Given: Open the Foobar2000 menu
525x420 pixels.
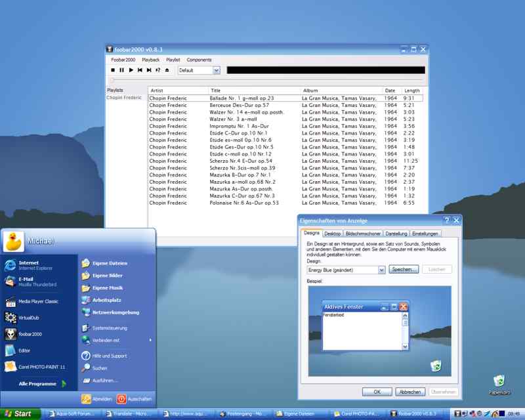Looking at the screenshot, I should coord(123,60).
